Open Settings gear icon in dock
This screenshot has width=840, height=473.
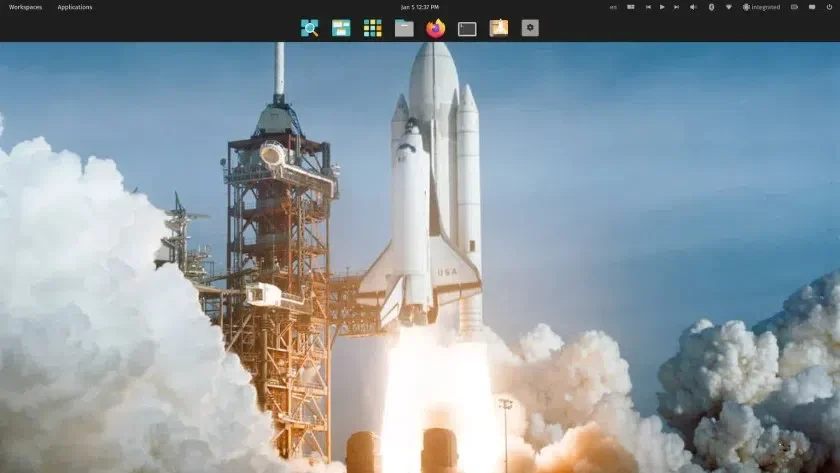pos(530,28)
